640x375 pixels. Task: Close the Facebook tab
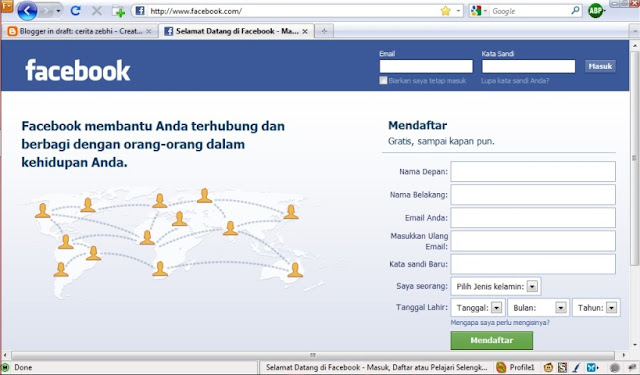[305, 31]
